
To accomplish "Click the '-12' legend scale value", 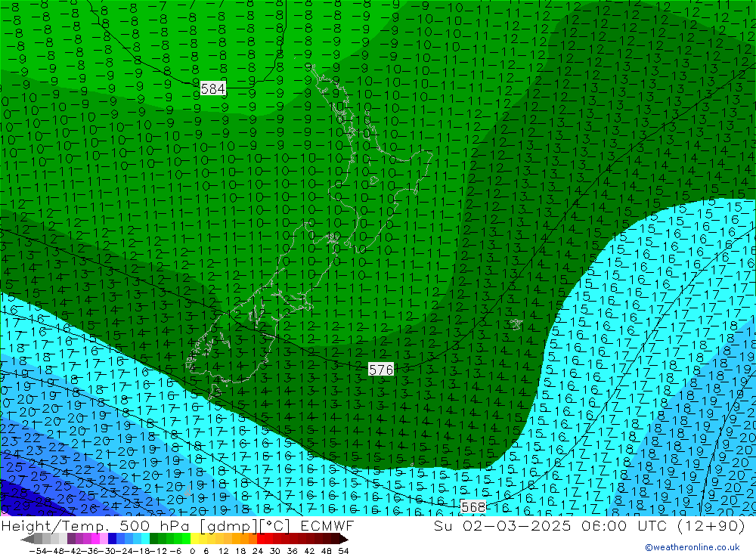I will [158, 551].
